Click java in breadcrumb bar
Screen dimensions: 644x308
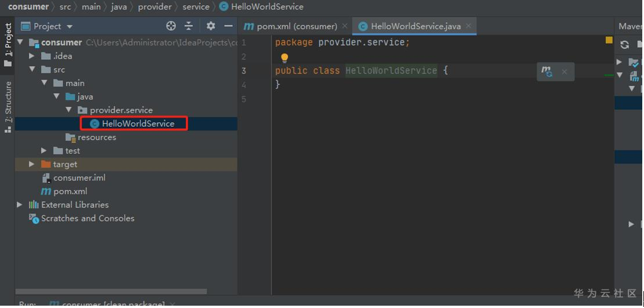tap(119, 6)
